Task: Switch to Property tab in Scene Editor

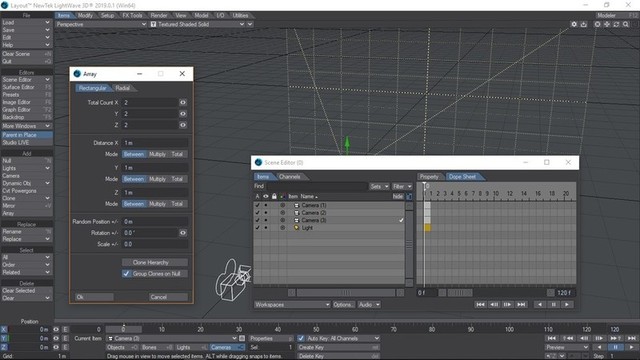Action: click(429, 177)
